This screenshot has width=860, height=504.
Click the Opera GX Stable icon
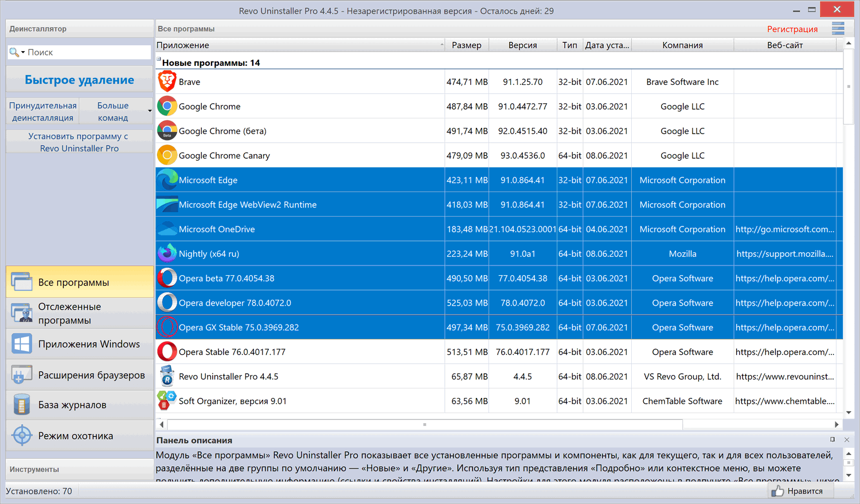point(167,327)
